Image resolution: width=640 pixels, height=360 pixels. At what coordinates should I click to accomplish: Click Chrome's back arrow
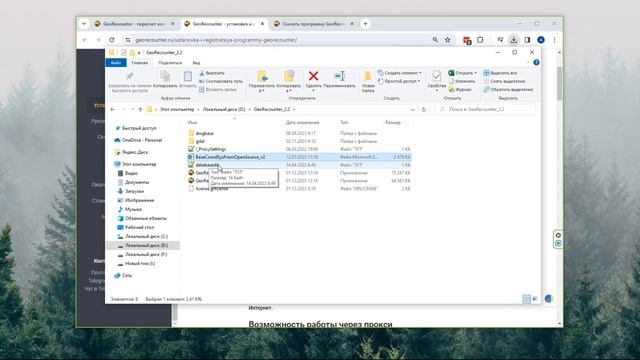click(x=85, y=40)
